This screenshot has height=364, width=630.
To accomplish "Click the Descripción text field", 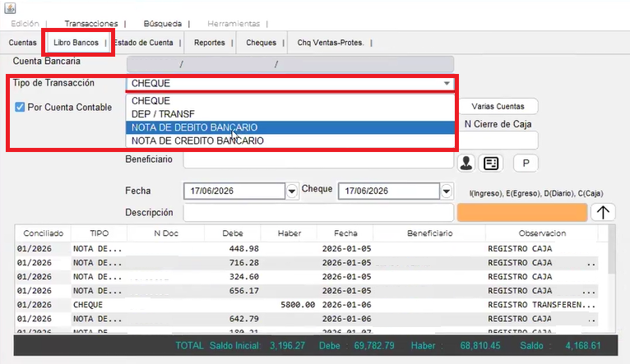I will tap(318, 212).
